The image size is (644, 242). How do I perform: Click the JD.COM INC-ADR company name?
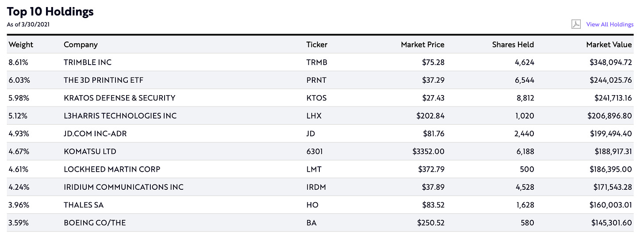click(95, 134)
